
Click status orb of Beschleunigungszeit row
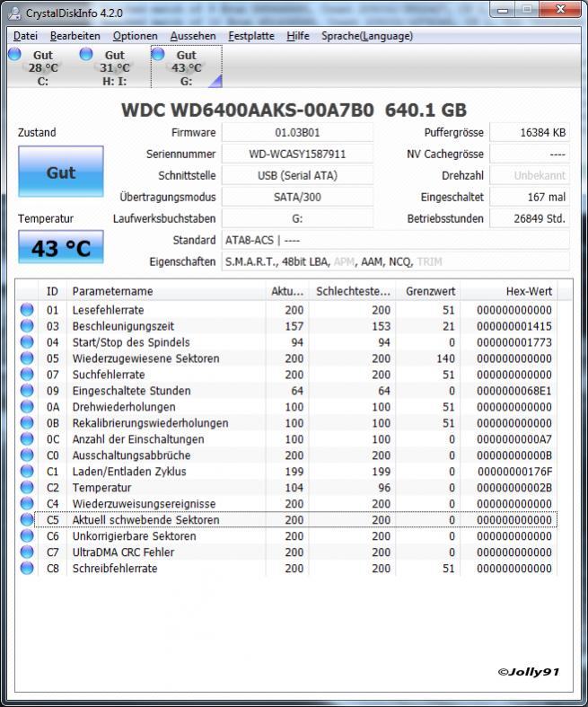pos(27,325)
